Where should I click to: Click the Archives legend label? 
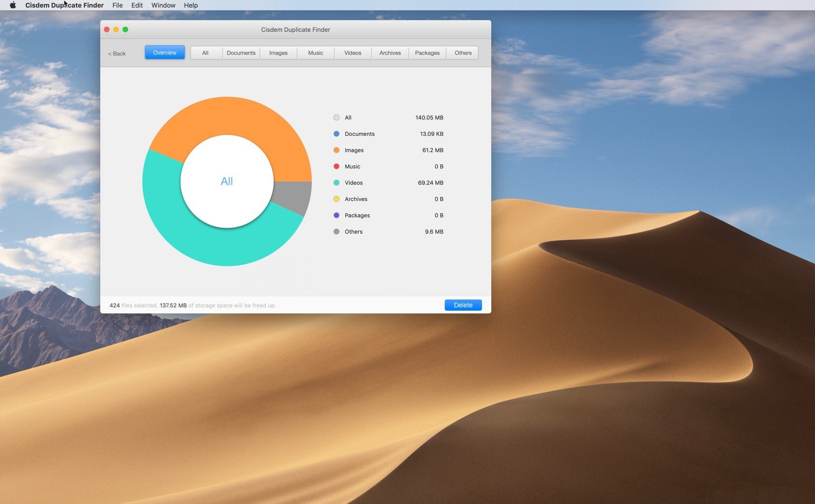(356, 199)
